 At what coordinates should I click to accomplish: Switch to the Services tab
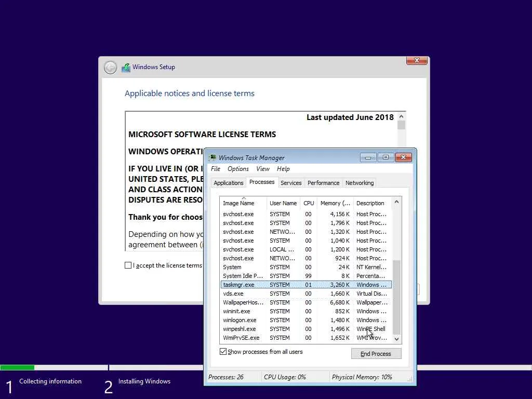tap(291, 183)
